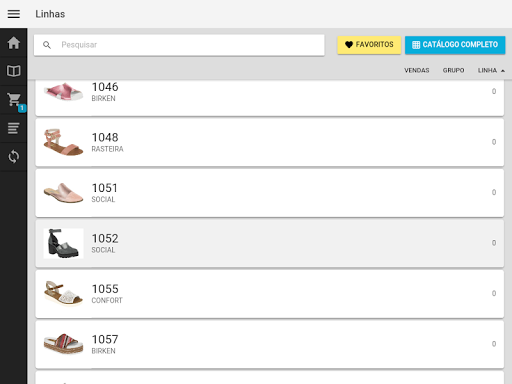This screenshot has height=384, width=512.
Task: Click the 1051 Social shoe thumbnail
Action: point(63,193)
